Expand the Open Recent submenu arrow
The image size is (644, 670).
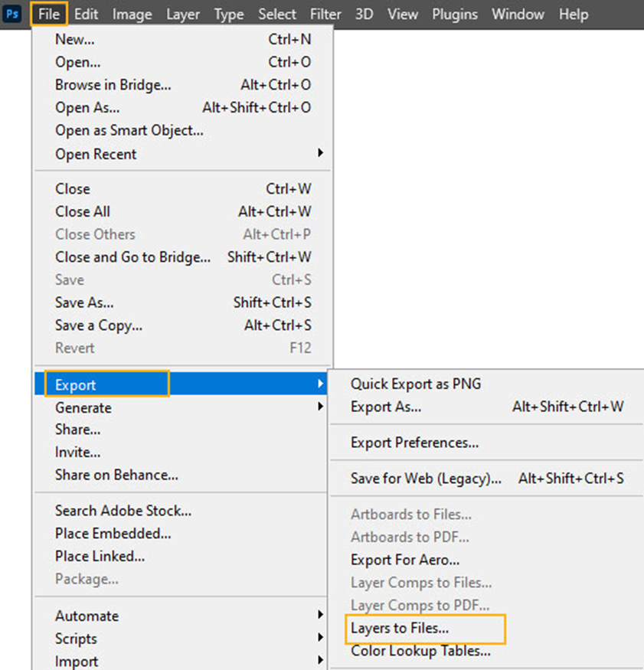(320, 153)
